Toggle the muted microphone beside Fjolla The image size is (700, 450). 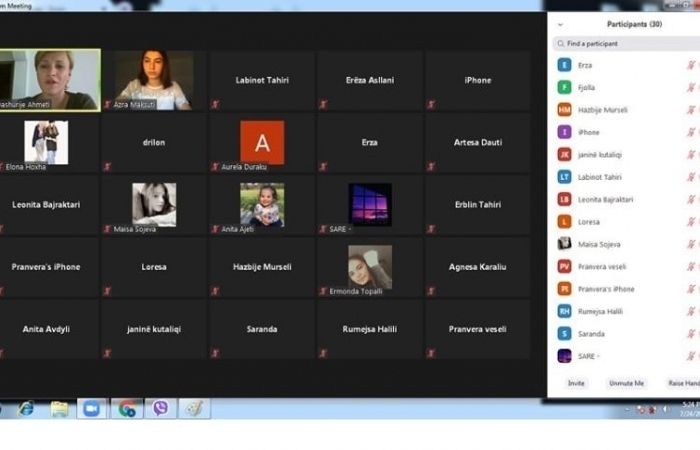690,88
